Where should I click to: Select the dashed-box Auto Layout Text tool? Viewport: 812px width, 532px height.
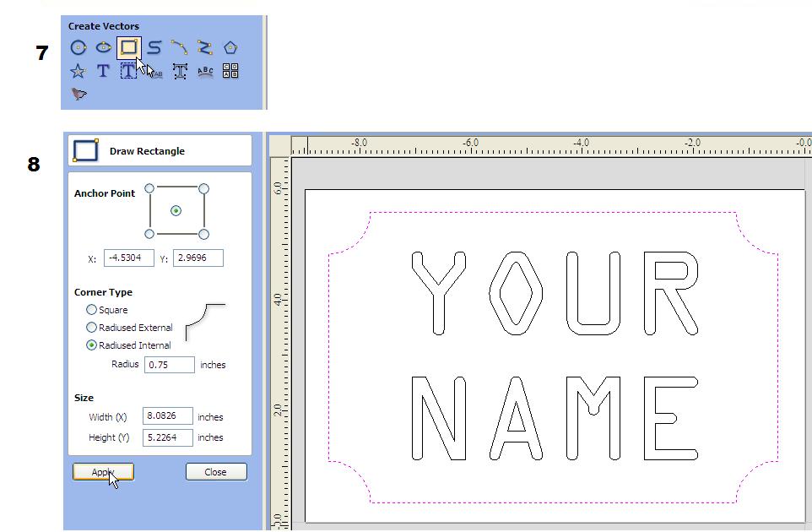(128, 71)
